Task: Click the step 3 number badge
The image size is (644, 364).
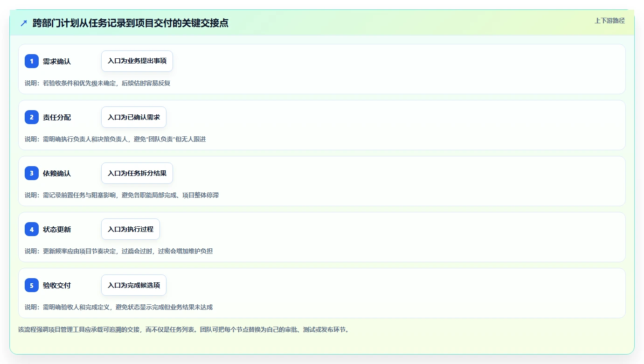Action: tap(32, 173)
